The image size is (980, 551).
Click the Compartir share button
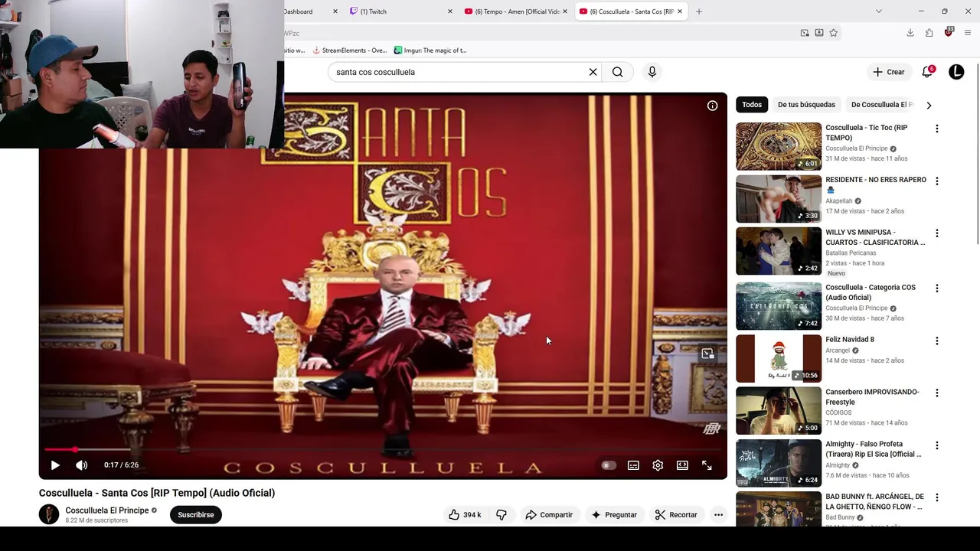tap(549, 515)
